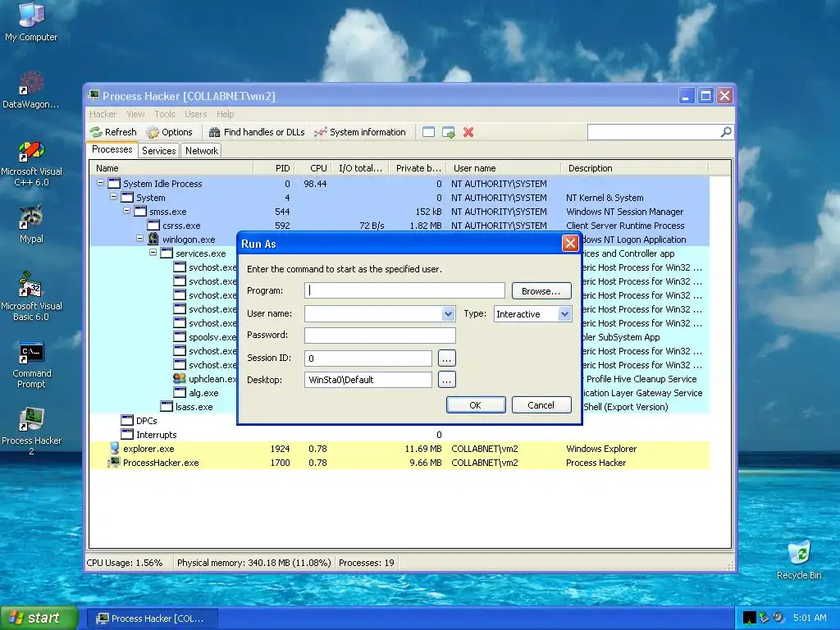Sort by the Description column header
This screenshot has width=840, height=630.
point(635,168)
